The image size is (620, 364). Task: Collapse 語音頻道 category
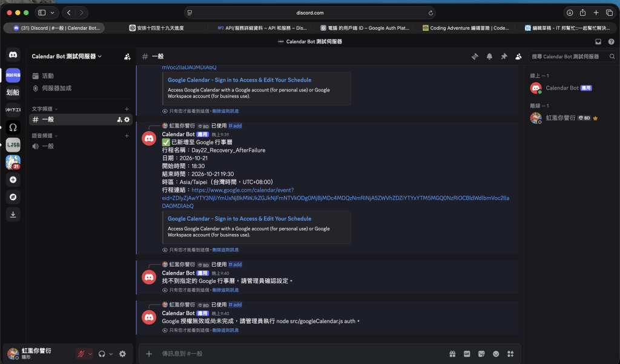click(x=45, y=136)
